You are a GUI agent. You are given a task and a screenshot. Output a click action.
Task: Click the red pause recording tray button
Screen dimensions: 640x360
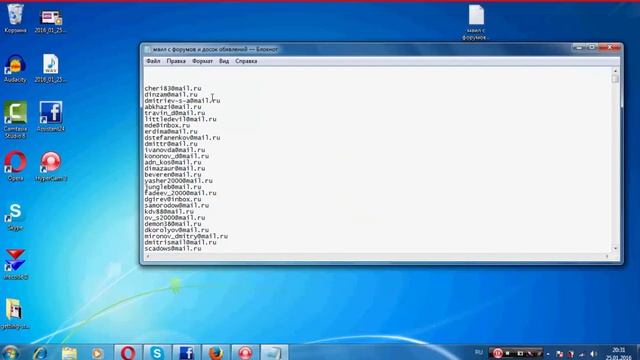click(x=497, y=353)
